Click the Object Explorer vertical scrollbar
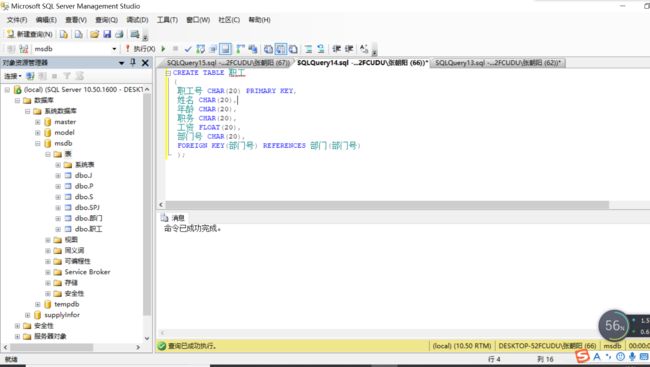 tap(147, 204)
